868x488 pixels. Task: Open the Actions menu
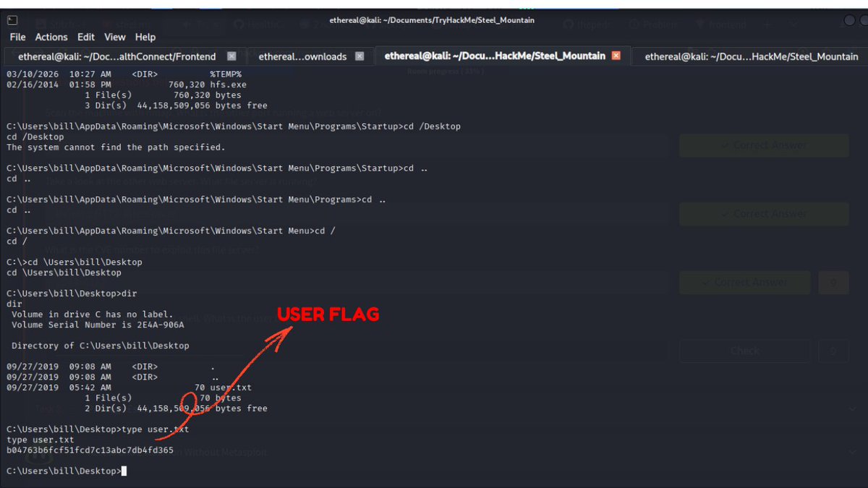[51, 37]
